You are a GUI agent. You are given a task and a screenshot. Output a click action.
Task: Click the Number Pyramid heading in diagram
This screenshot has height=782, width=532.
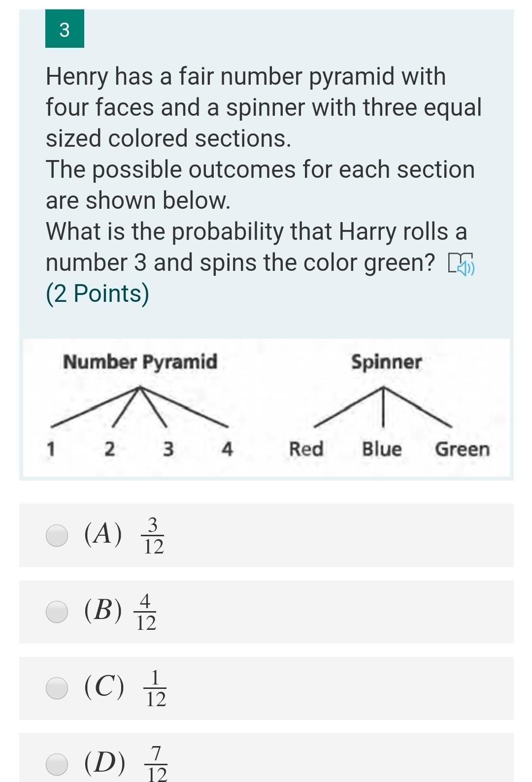(x=140, y=362)
